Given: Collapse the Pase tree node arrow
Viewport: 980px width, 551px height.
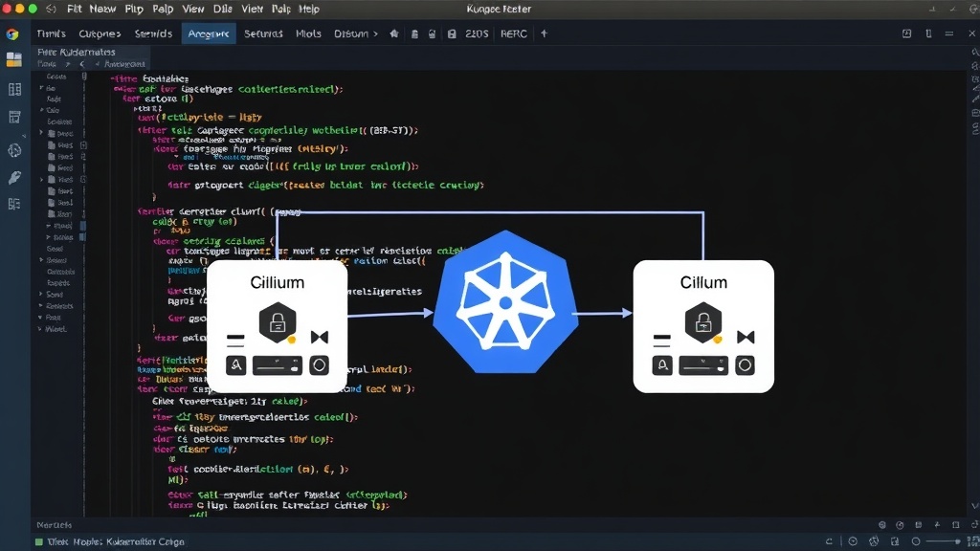Looking at the screenshot, I should pos(40,318).
